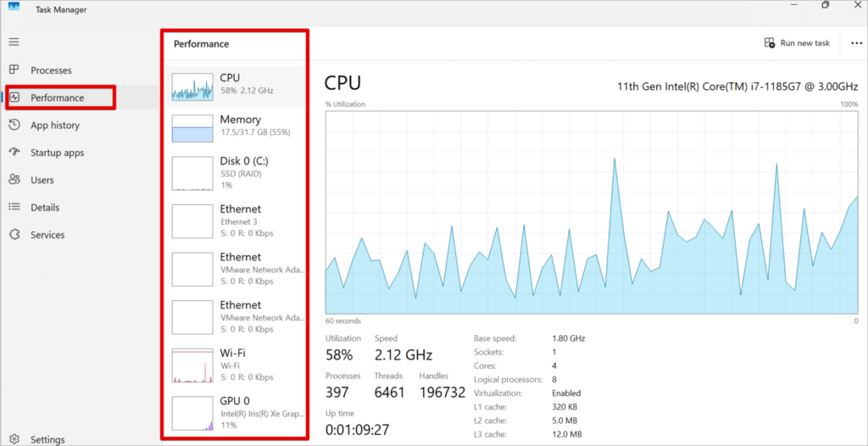Select the Wi-Fi graph thumbnail

192,365
